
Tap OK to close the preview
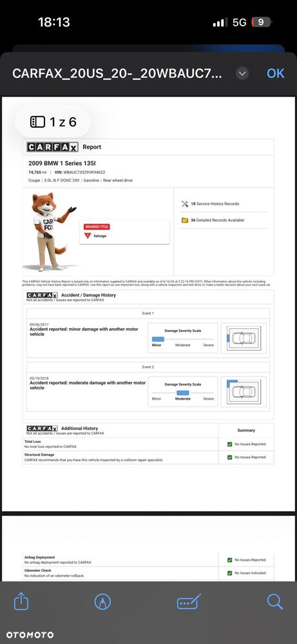pos(275,73)
